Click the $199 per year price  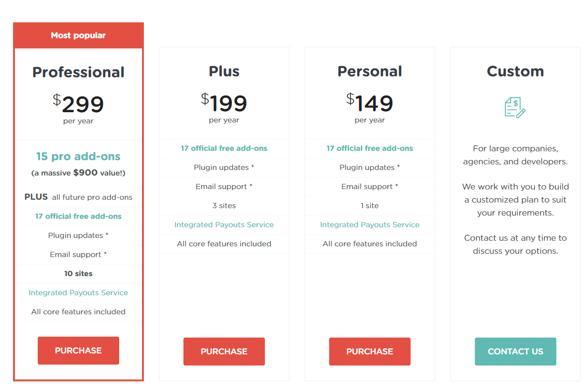point(224,104)
